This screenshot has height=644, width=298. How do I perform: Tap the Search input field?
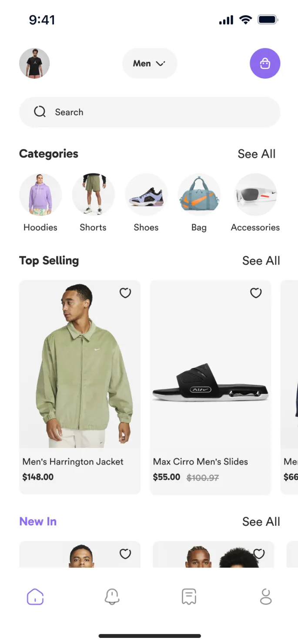pyautogui.click(x=150, y=112)
